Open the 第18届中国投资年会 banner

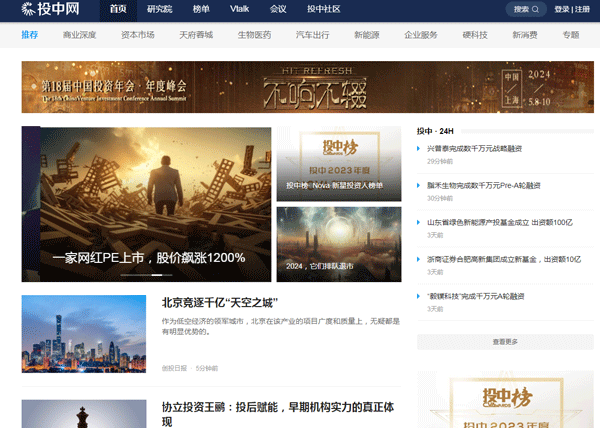[x=308, y=87]
